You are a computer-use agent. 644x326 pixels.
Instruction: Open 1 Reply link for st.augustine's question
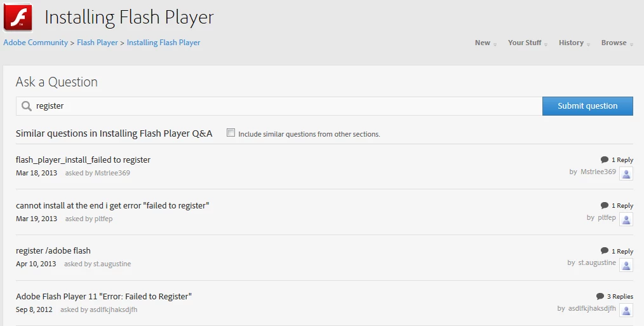click(622, 251)
